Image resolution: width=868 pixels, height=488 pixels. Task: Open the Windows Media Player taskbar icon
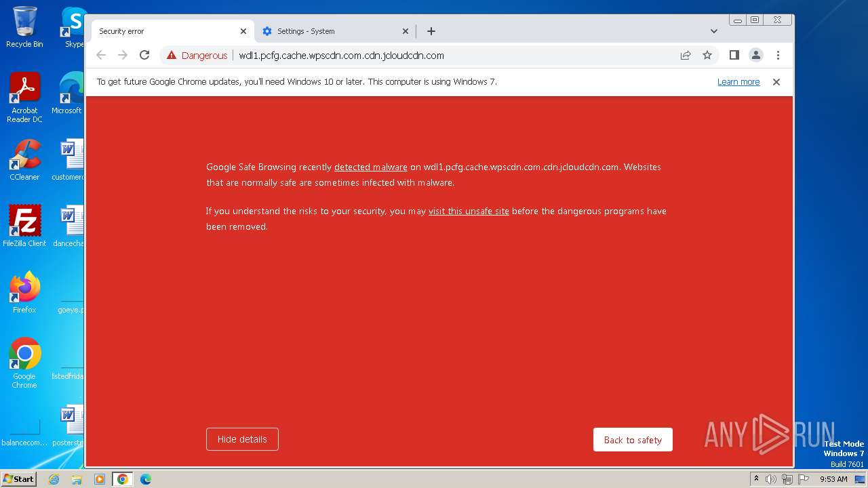pos(99,479)
